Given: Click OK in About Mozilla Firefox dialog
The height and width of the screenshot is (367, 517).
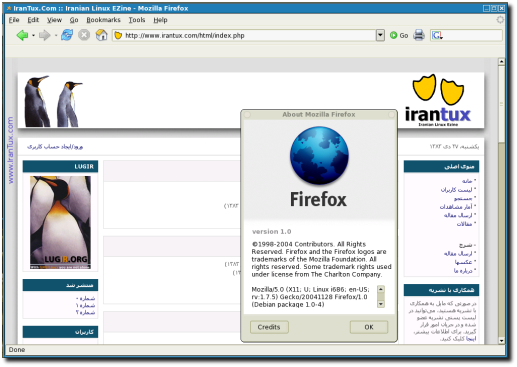Looking at the screenshot, I should [x=369, y=327].
